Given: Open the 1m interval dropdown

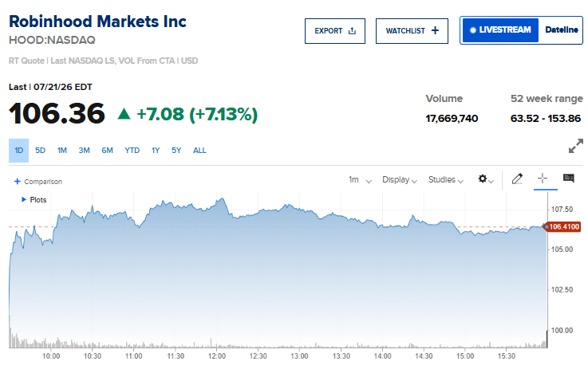Looking at the screenshot, I should [x=360, y=180].
